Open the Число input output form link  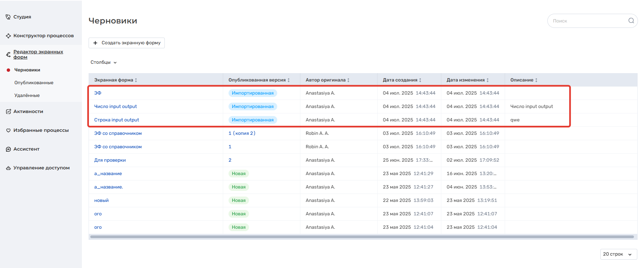point(115,106)
